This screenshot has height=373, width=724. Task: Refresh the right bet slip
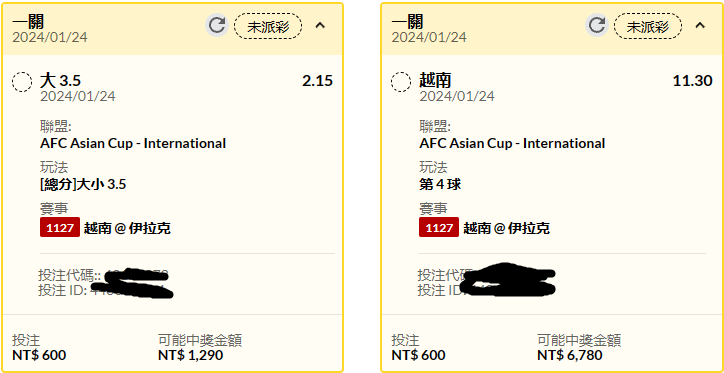click(597, 25)
